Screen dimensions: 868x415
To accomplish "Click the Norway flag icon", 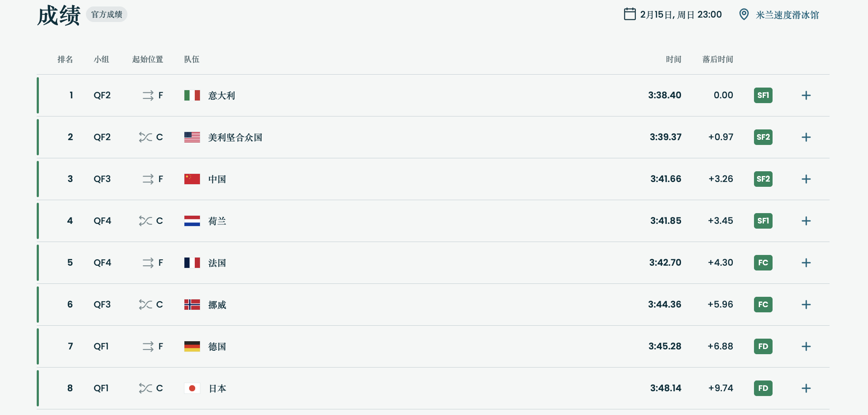I will pos(192,305).
